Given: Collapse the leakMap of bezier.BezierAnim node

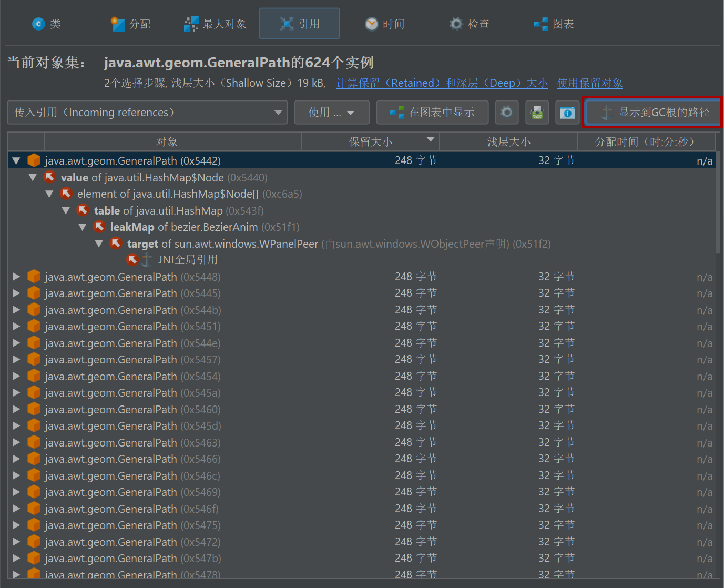Looking at the screenshot, I should (x=83, y=227).
